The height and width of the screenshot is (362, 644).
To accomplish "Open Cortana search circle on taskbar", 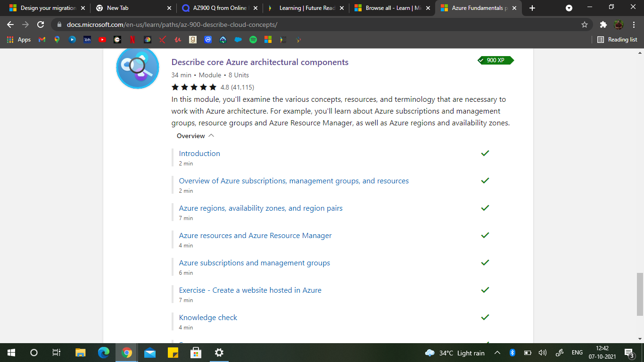I will [34, 353].
